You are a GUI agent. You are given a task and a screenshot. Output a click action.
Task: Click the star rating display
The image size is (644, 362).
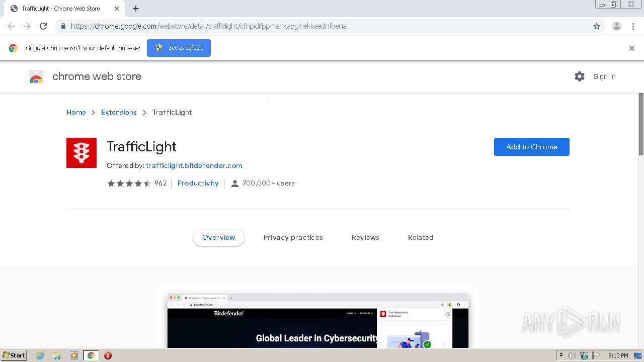pyautogui.click(x=129, y=184)
